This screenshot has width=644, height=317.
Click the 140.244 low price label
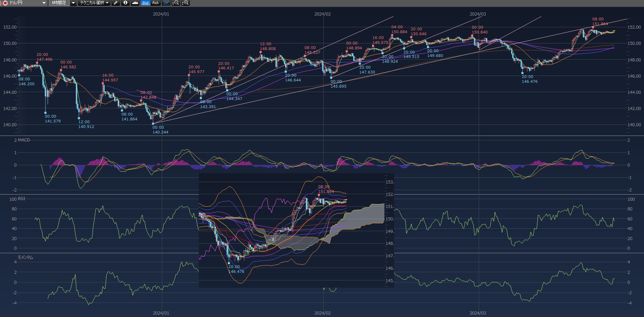[160, 132]
